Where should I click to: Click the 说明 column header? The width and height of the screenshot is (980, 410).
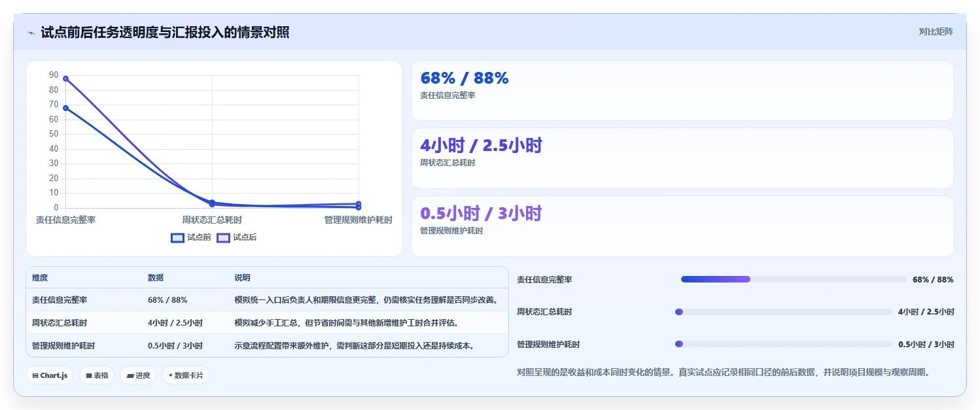point(242,278)
